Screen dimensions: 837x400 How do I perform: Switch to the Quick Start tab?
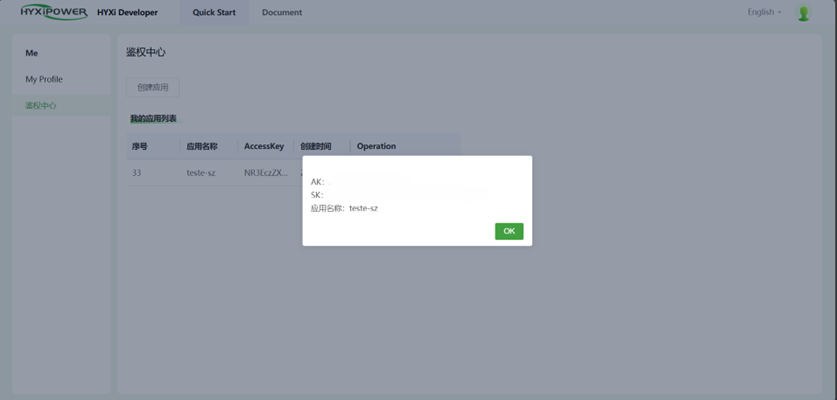pyautogui.click(x=214, y=13)
